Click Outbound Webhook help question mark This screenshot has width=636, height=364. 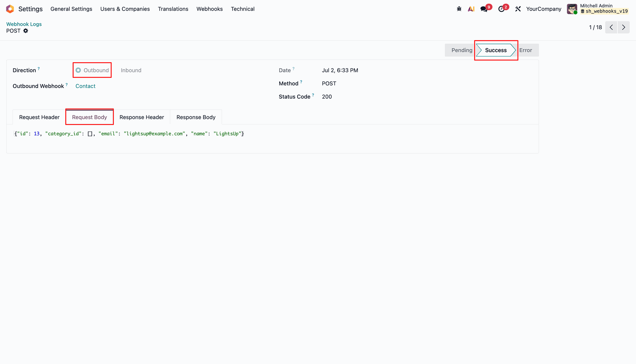67,85
